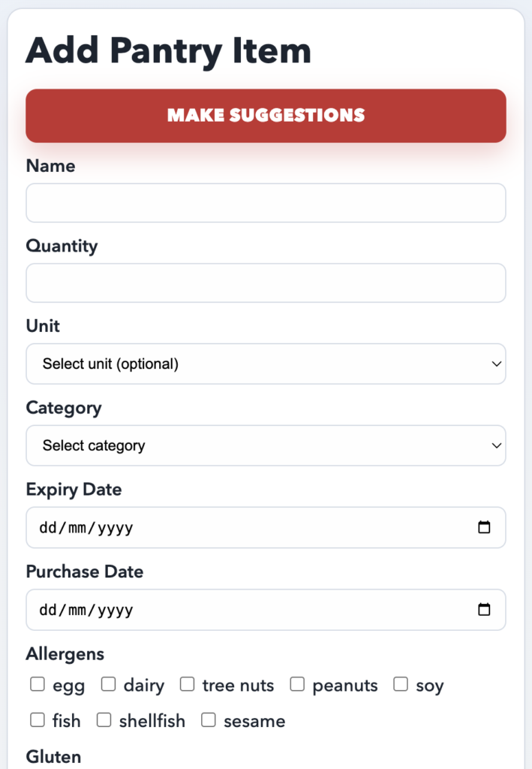Tick the tree nuts checkbox

(x=186, y=684)
